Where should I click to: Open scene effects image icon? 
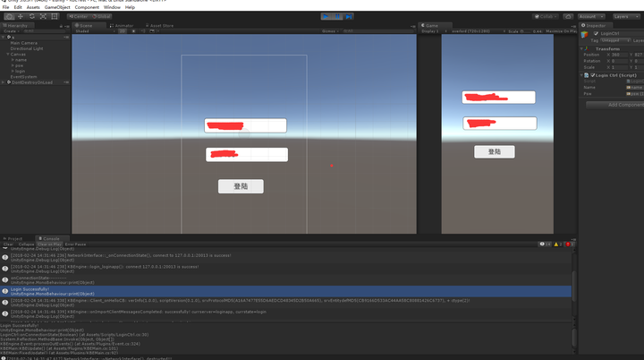pyautogui.click(x=152, y=31)
